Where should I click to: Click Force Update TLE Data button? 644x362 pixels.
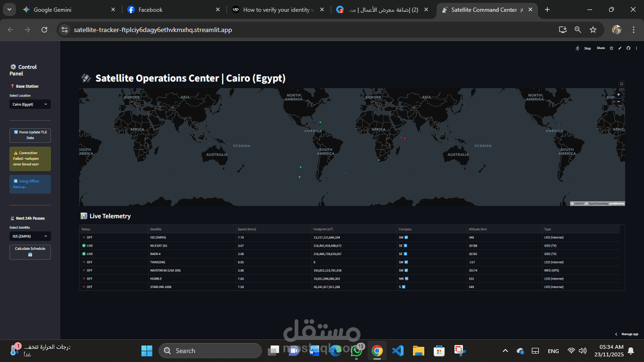[30, 135]
